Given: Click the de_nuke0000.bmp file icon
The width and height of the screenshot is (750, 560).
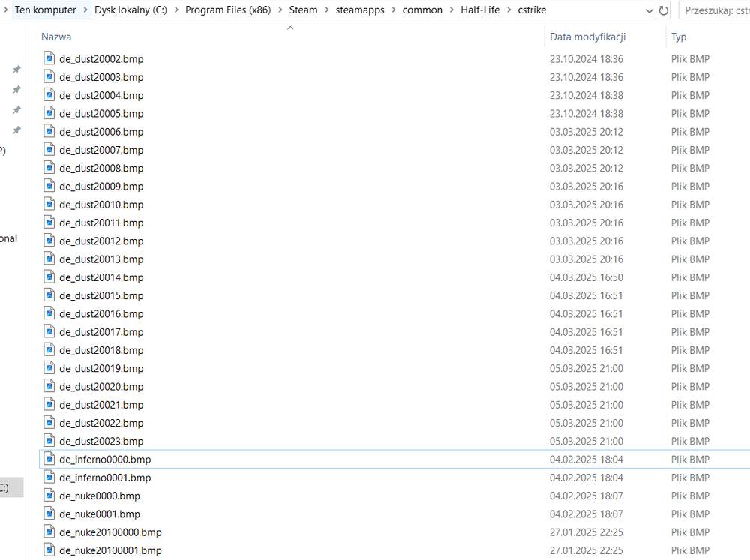Looking at the screenshot, I should pyautogui.click(x=49, y=496).
